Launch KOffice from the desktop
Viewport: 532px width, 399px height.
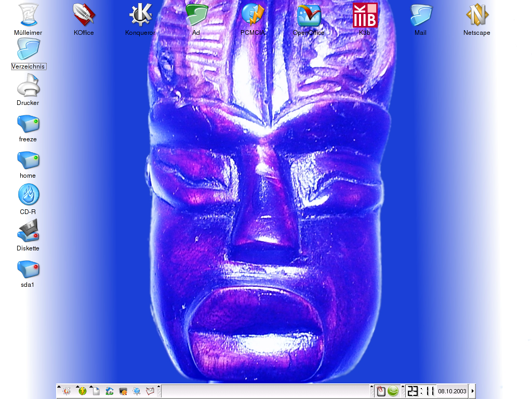point(84,15)
